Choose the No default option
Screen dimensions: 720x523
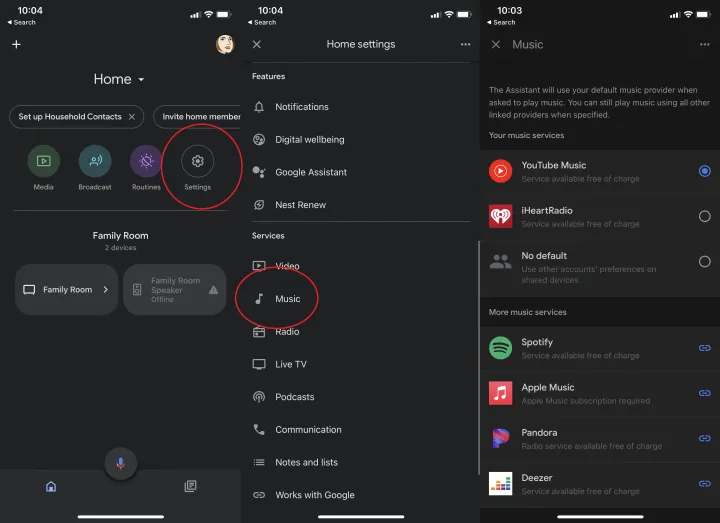704,262
